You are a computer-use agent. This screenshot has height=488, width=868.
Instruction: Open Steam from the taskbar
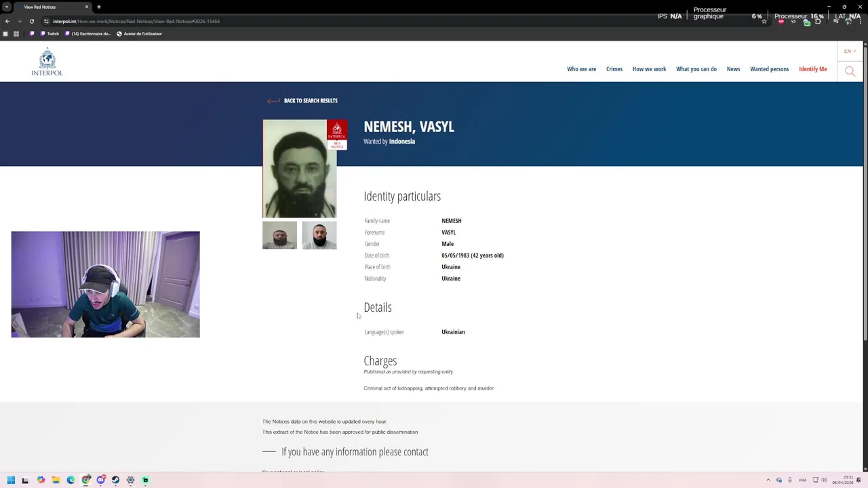(115, 480)
